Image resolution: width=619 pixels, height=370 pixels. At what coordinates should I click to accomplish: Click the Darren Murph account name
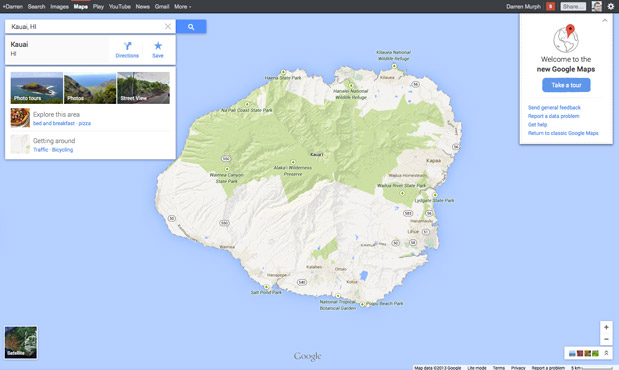[523, 6]
